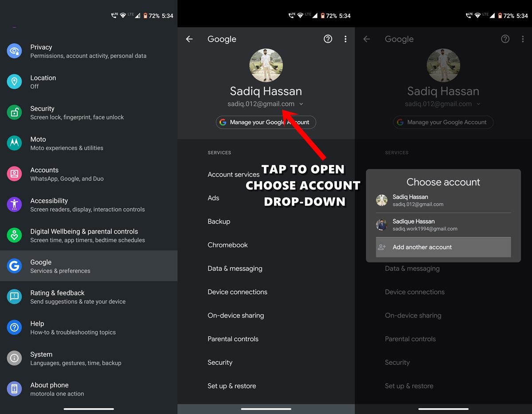Tap the Rating & feedback icon
Viewport: 532px width, 414px height.
(14, 296)
